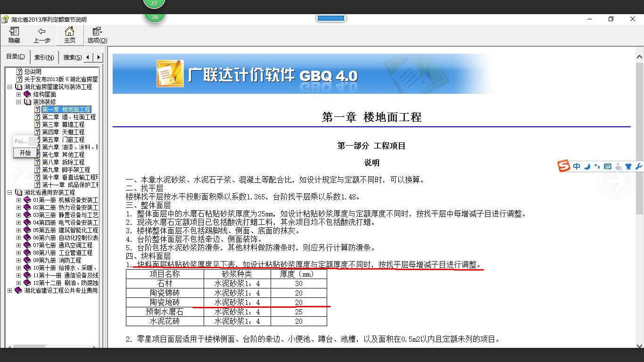Click the 隐藏 (Hide) toolbar button
The width and height of the screenshot is (644, 362).
[14, 35]
